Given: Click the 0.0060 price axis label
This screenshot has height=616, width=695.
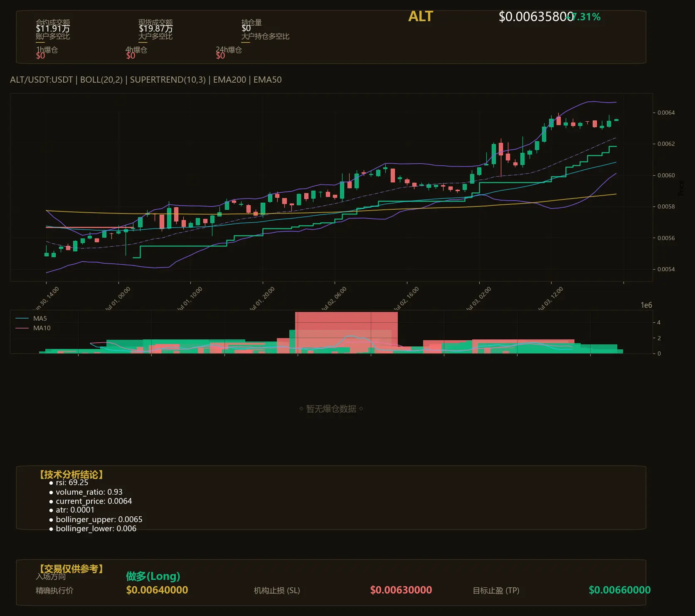Looking at the screenshot, I should tap(666, 175).
